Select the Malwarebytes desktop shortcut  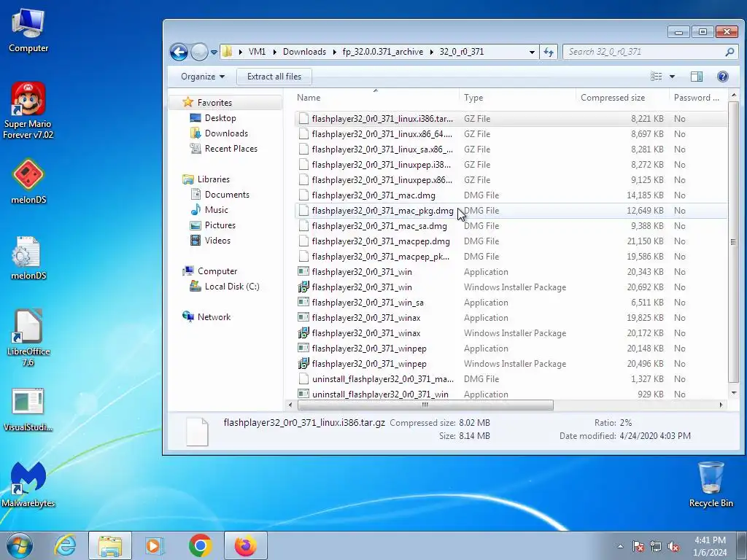pyautogui.click(x=28, y=484)
